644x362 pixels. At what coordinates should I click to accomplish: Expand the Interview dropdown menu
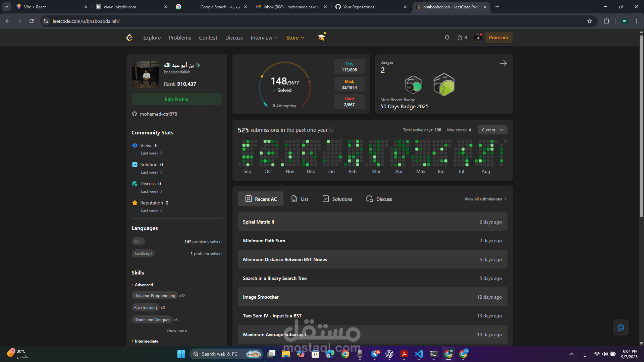264,38
